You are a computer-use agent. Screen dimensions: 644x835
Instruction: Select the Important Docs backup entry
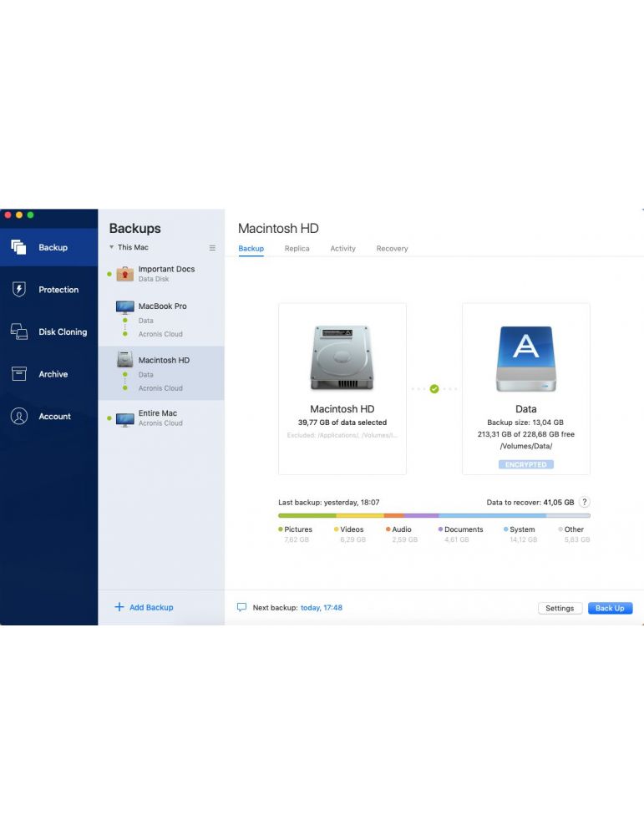coord(161,274)
